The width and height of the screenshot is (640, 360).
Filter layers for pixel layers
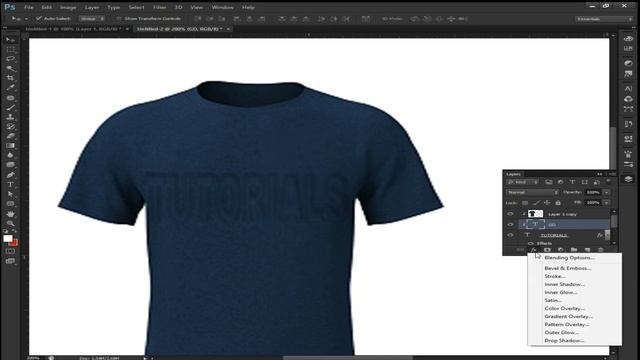point(549,182)
